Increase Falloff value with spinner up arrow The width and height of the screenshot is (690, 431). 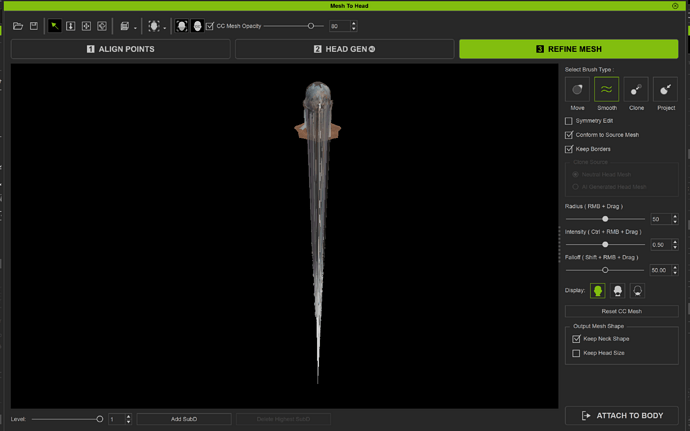point(675,267)
